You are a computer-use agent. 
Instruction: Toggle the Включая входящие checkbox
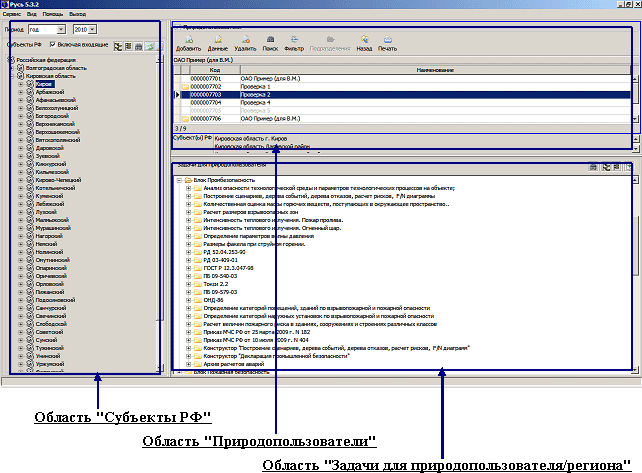click(x=53, y=46)
